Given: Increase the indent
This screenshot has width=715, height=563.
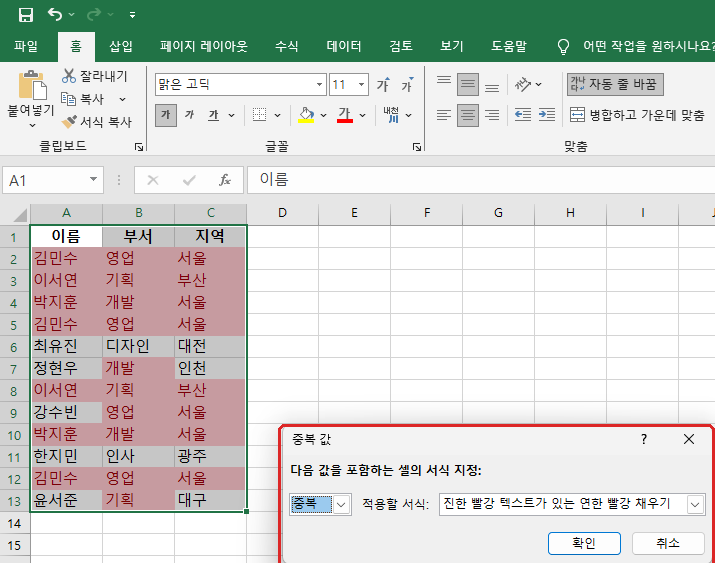Looking at the screenshot, I should click(x=546, y=115).
